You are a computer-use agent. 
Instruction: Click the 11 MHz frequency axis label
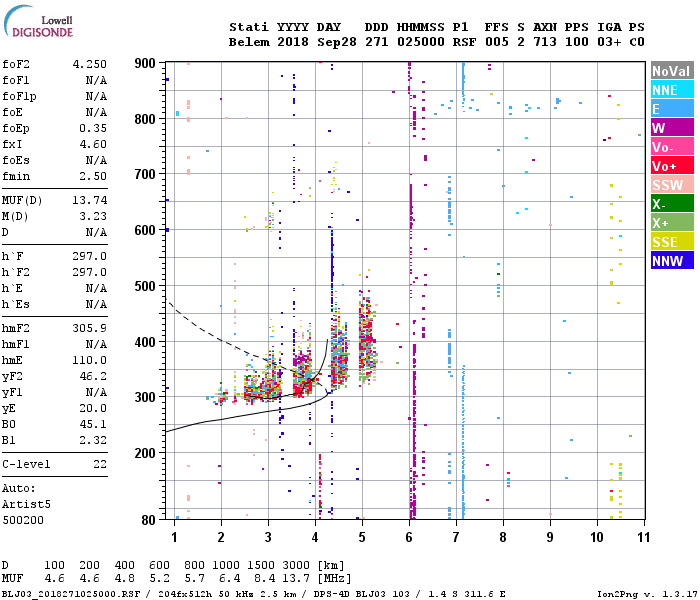coord(643,537)
